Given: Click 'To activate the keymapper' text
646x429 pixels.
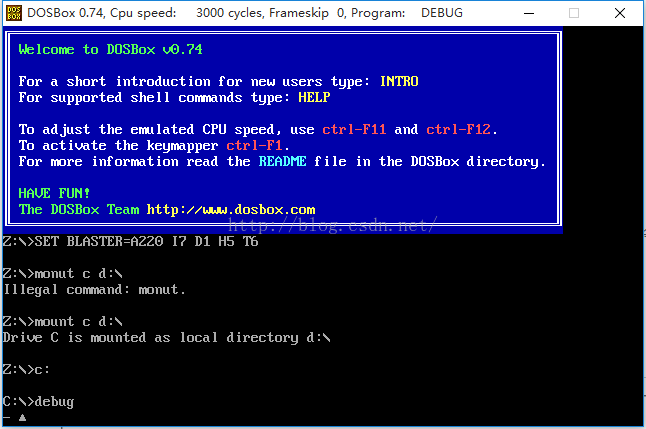Looking at the screenshot, I should click(x=118, y=145).
